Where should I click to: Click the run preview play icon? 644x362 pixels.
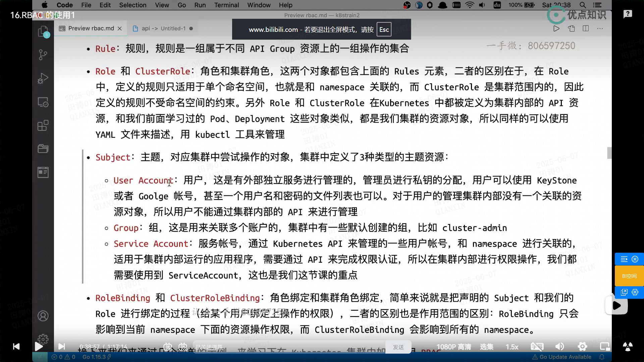556,28
